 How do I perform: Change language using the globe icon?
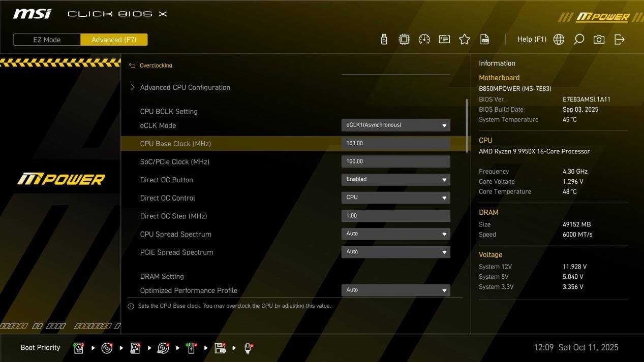559,40
